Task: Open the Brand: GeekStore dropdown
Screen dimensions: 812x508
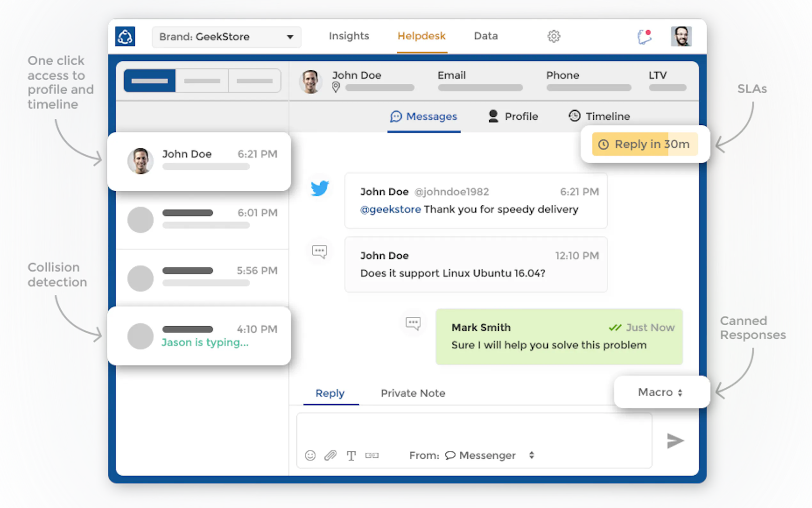Action: [x=227, y=36]
